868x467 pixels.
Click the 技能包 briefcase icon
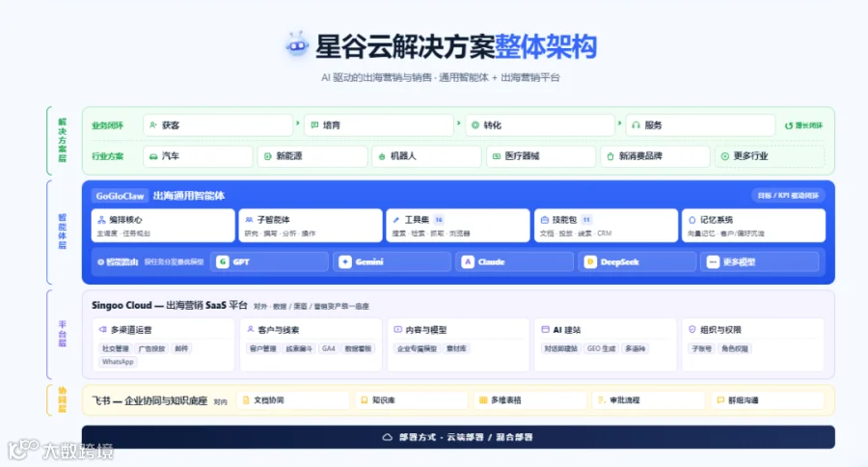click(x=544, y=220)
